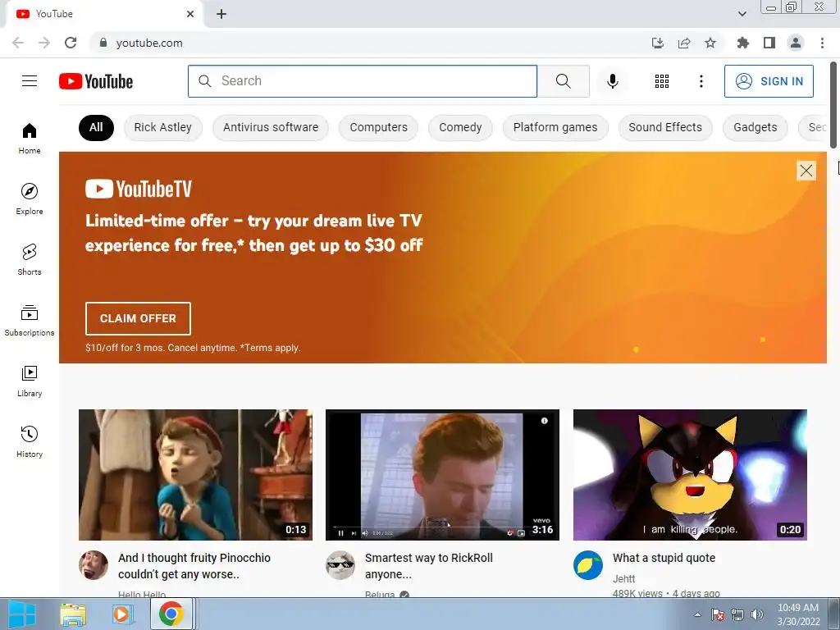Open the network tray icon
840x630 pixels.
coord(737,614)
